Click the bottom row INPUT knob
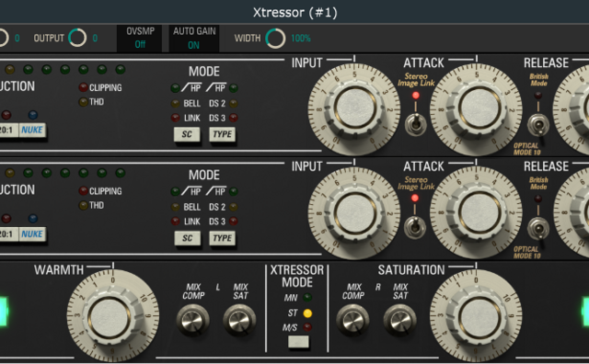 click(x=354, y=212)
